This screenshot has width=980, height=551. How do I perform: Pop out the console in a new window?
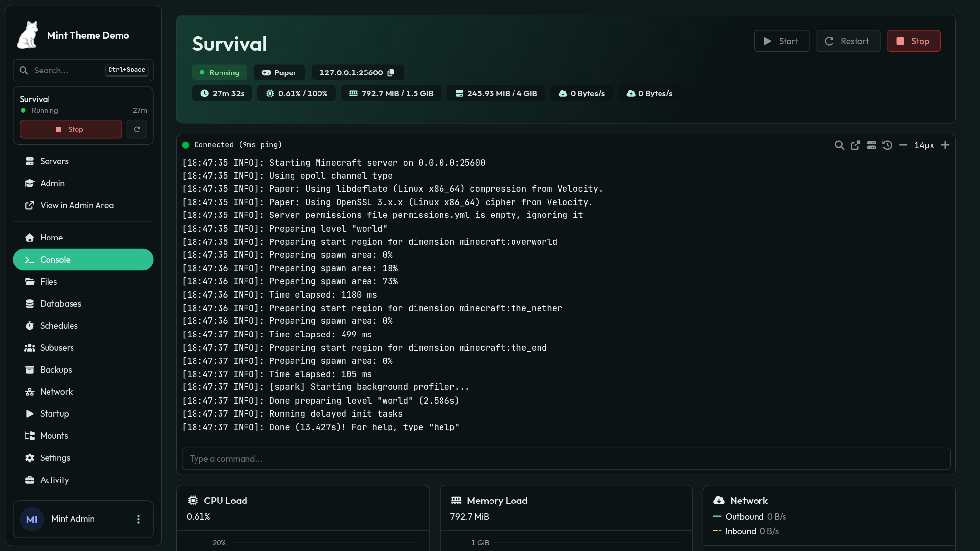click(x=856, y=145)
